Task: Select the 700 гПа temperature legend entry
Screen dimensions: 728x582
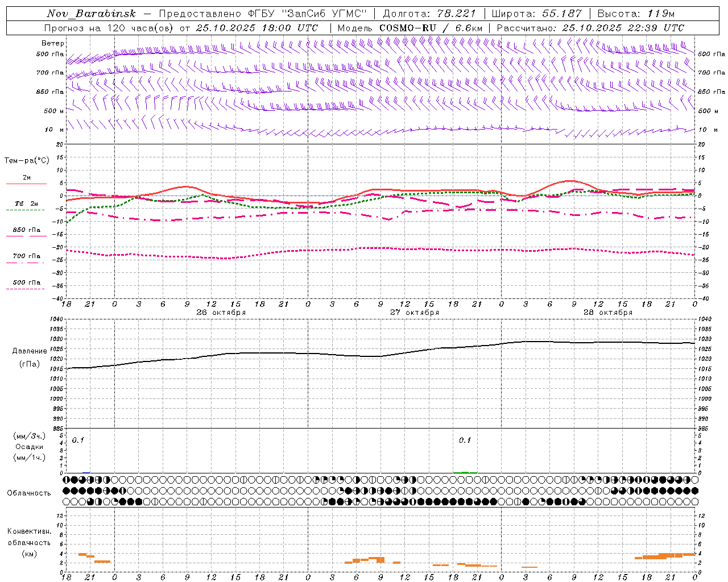Action: 27,256
